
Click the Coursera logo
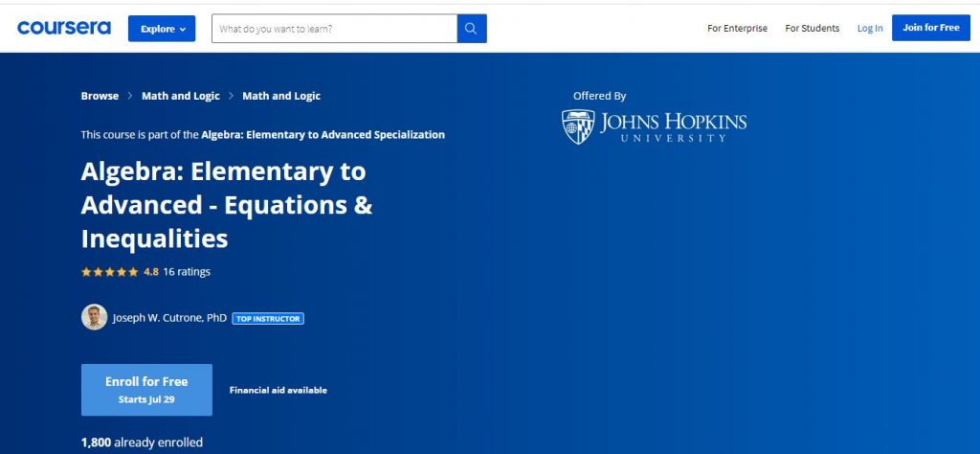[x=63, y=29]
